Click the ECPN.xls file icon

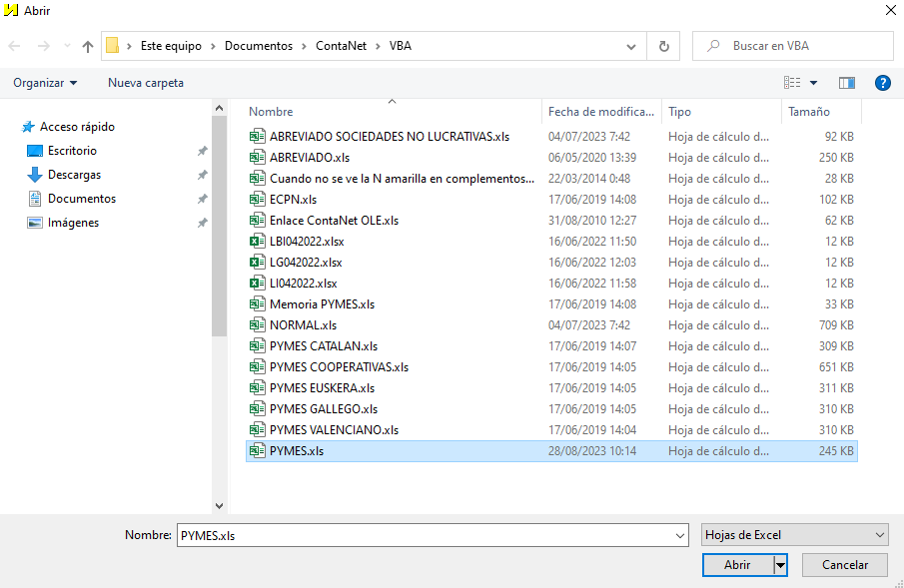click(257, 200)
